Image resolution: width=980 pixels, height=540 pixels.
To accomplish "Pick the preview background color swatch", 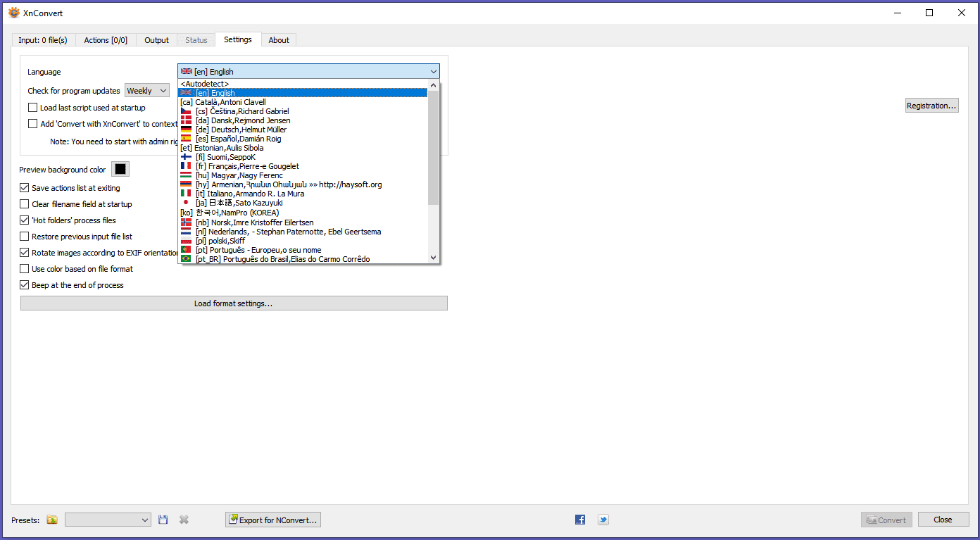I will [120, 170].
